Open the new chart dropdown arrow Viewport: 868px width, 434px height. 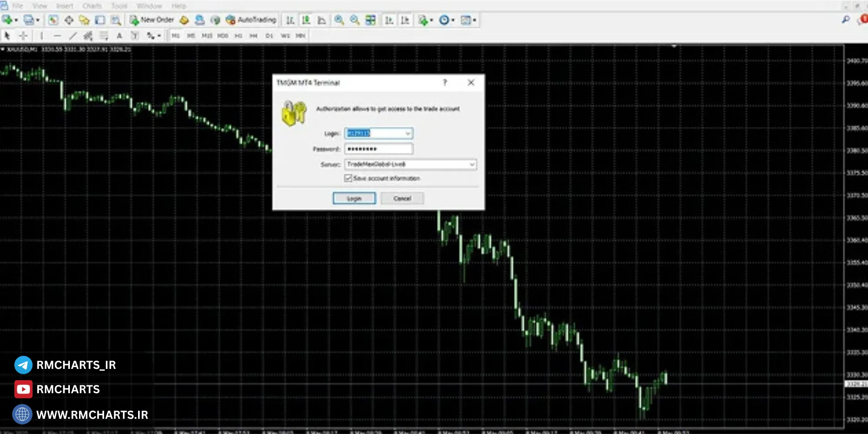point(16,20)
